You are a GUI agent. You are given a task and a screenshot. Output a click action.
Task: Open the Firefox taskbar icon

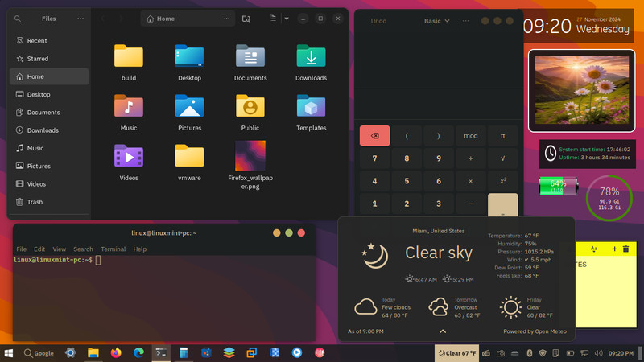(116, 352)
